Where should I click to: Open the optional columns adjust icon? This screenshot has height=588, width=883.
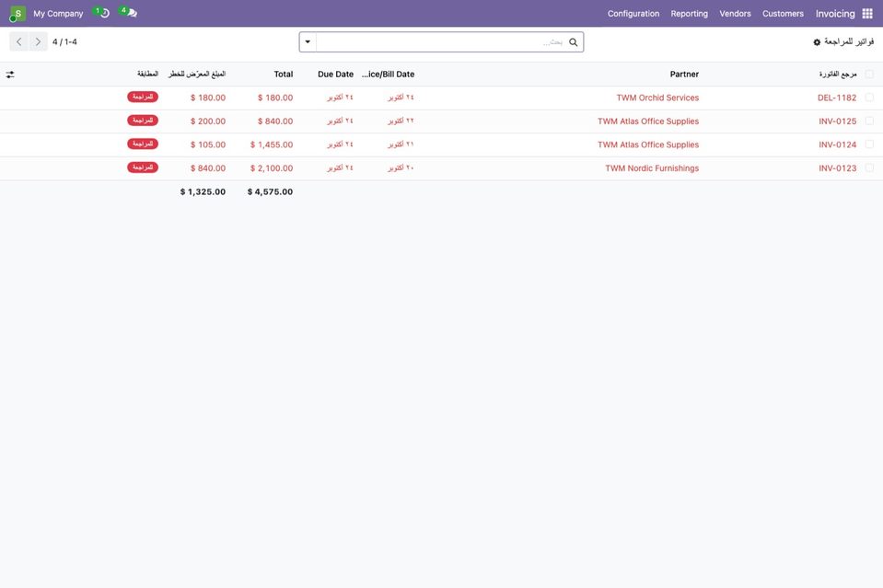pyautogui.click(x=10, y=75)
